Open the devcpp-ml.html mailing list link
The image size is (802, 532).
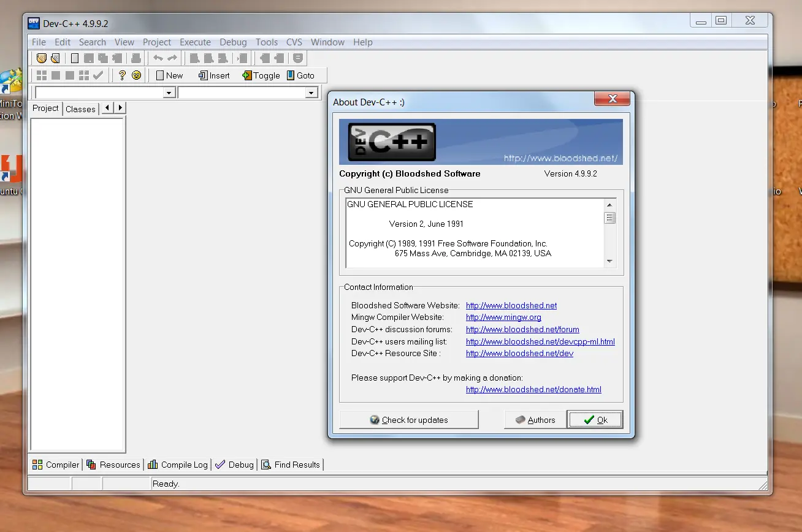tap(540, 341)
